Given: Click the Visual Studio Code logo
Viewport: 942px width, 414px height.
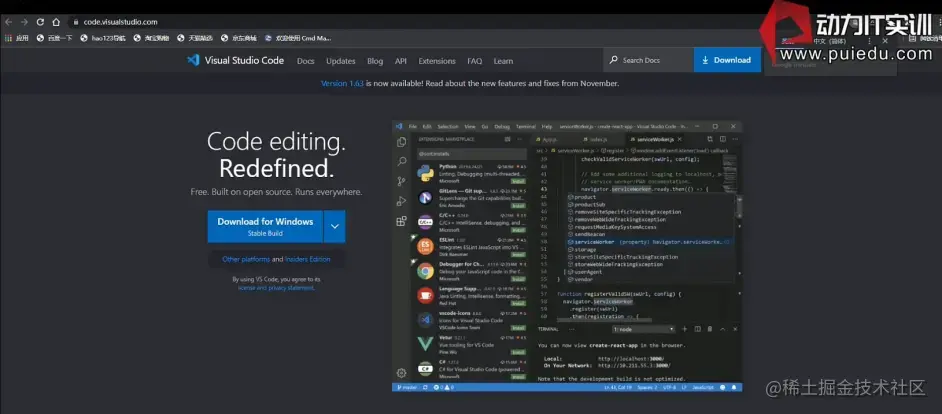Looking at the screenshot, I should 236,60.
